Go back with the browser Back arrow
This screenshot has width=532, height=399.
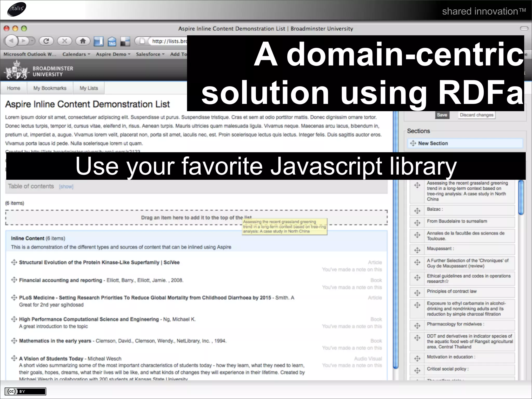point(11,41)
